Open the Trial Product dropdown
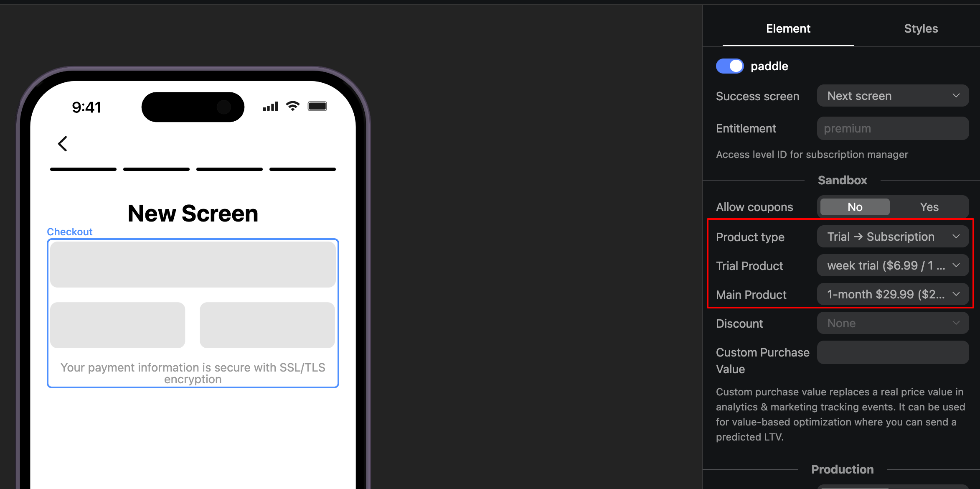Image resolution: width=980 pixels, height=489 pixels. tap(893, 265)
